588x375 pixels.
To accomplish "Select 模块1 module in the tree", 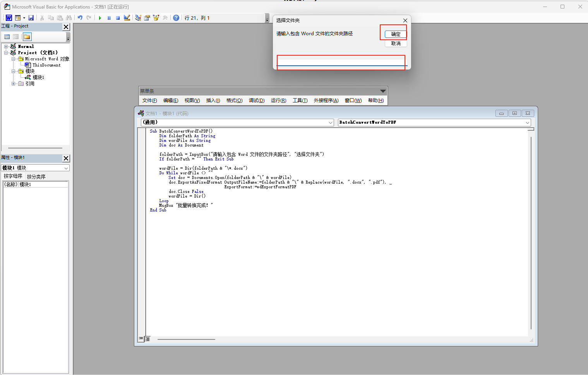I will (x=38, y=77).
